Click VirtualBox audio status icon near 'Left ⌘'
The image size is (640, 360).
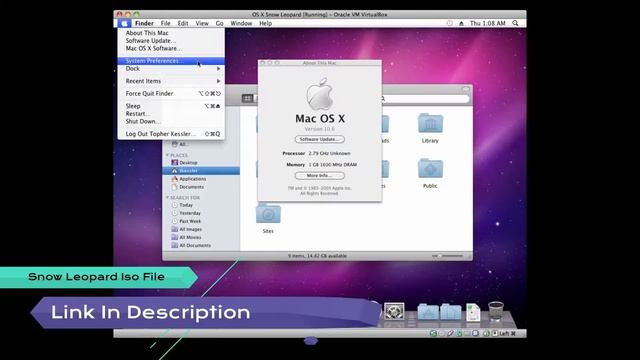click(486, 333)
